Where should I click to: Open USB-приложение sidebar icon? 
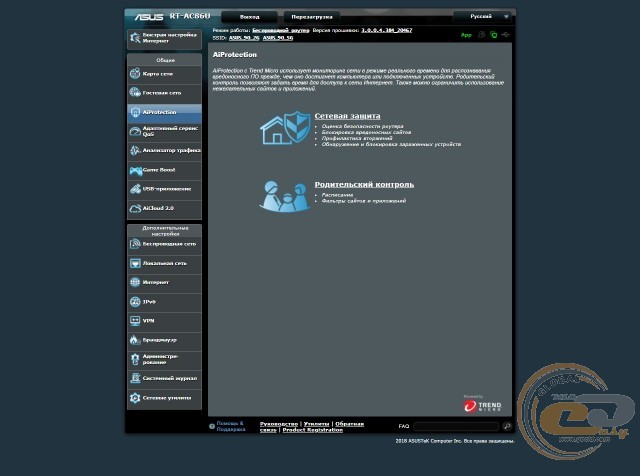[135, 189]
